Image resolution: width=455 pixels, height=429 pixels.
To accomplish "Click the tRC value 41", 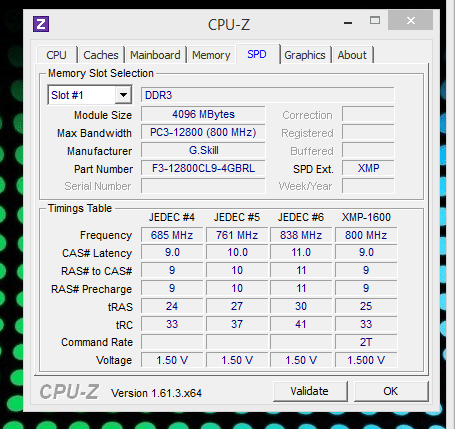I will (x=301, y=324).
